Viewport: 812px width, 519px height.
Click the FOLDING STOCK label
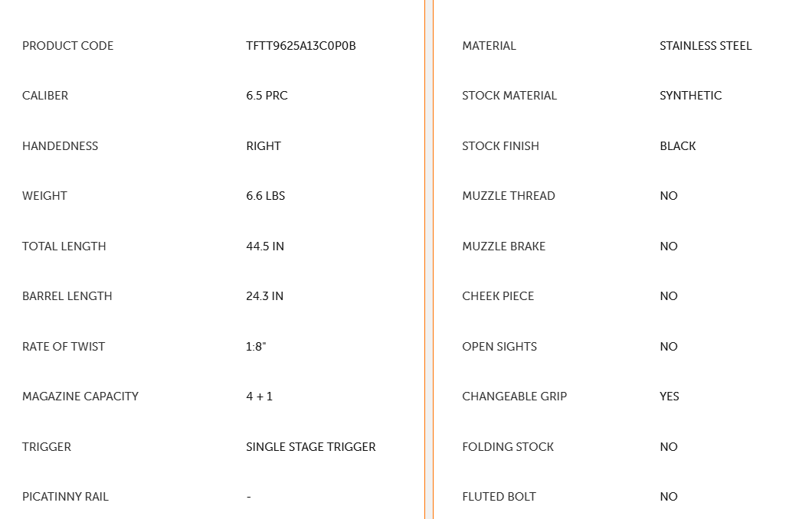(508, 446)
